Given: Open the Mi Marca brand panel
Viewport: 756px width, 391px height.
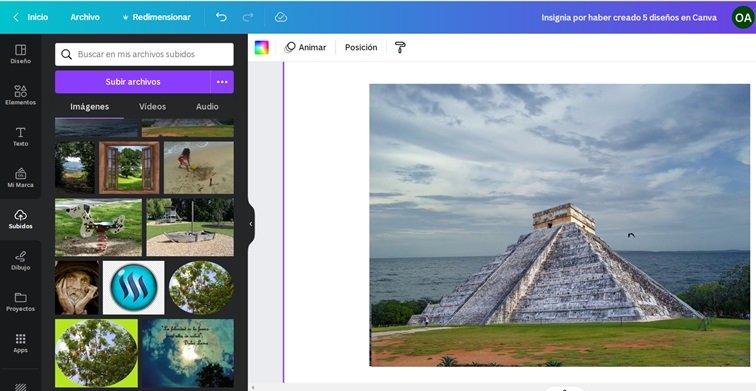Looking at the screenshot, I should [20, 177].
